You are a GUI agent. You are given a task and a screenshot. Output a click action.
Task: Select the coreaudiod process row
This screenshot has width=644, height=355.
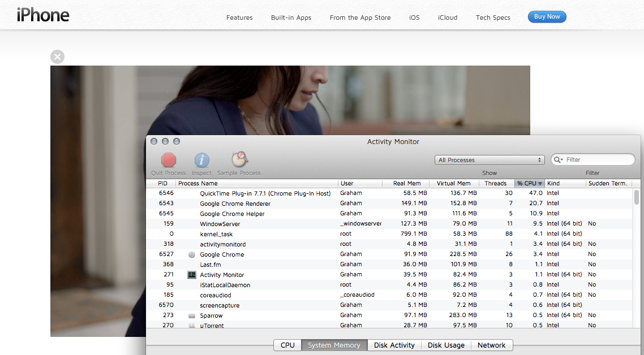point(389,295)
